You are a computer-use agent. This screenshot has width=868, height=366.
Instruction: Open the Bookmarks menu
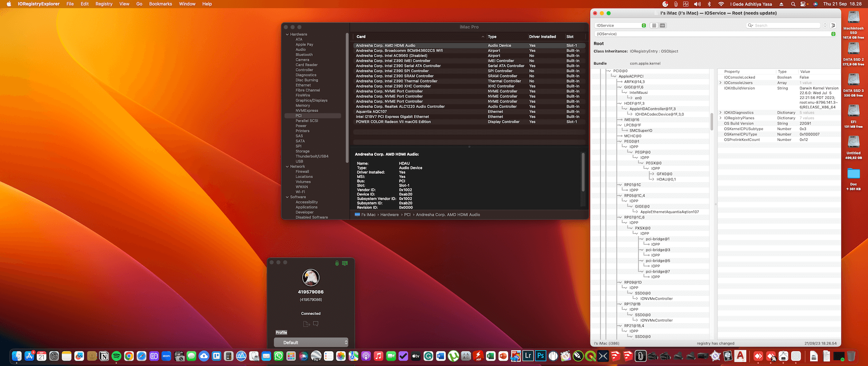(x=160, y=4)
